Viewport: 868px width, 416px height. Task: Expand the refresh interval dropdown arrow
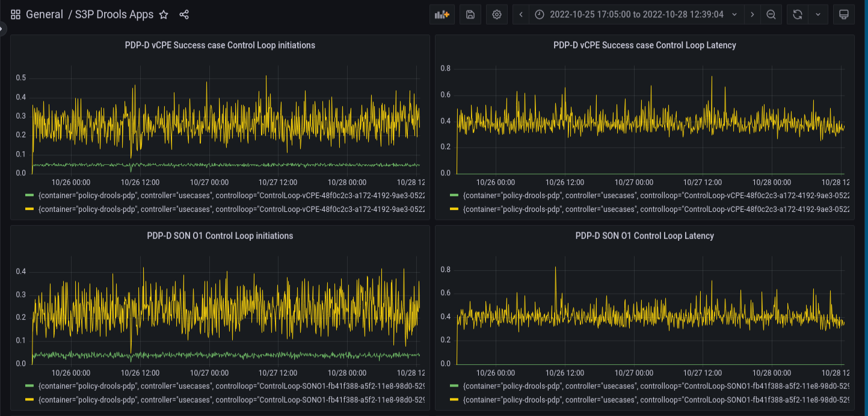pos(817,14)
